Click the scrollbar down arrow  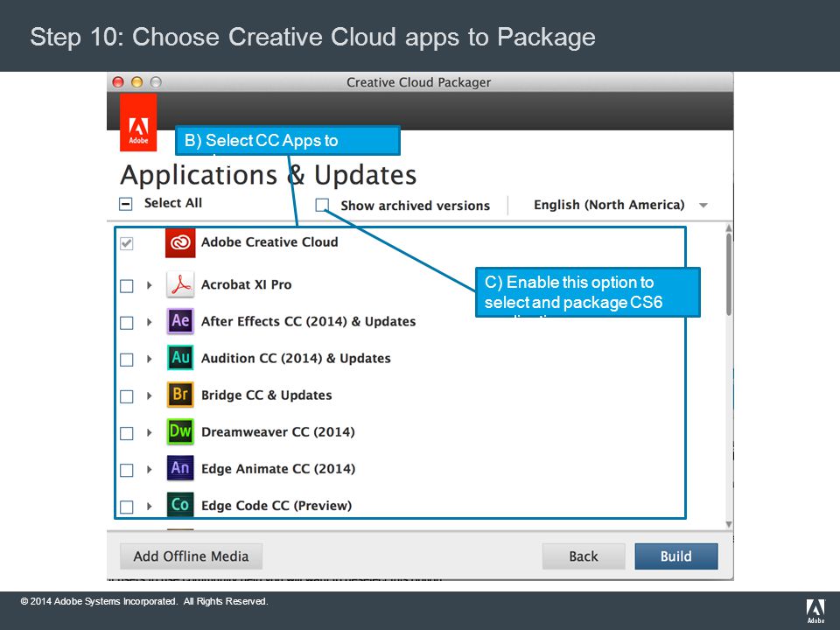click(x=729, y=524)
